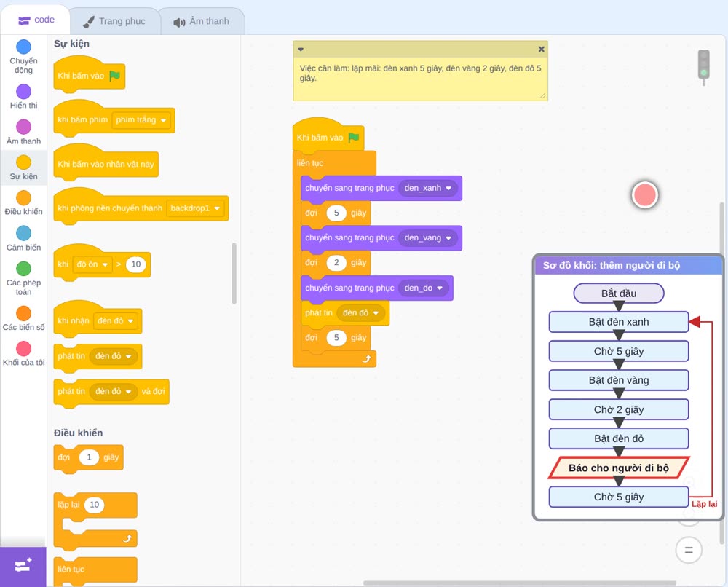Open the Khối của tôi block category
The width and height of the screenshot is (728, 587).
pyautogui.click(x=24, y=353)
